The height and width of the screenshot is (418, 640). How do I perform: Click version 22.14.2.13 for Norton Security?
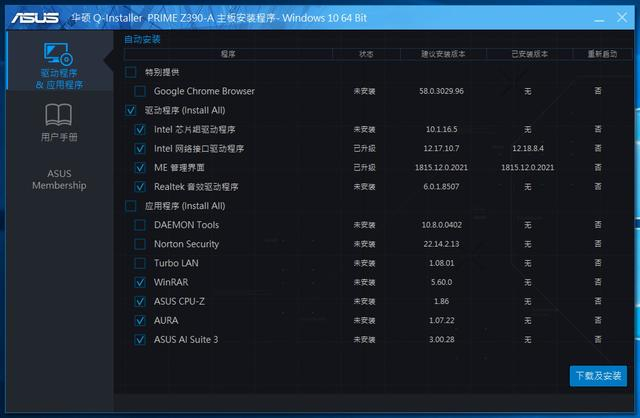pos(442,244)
